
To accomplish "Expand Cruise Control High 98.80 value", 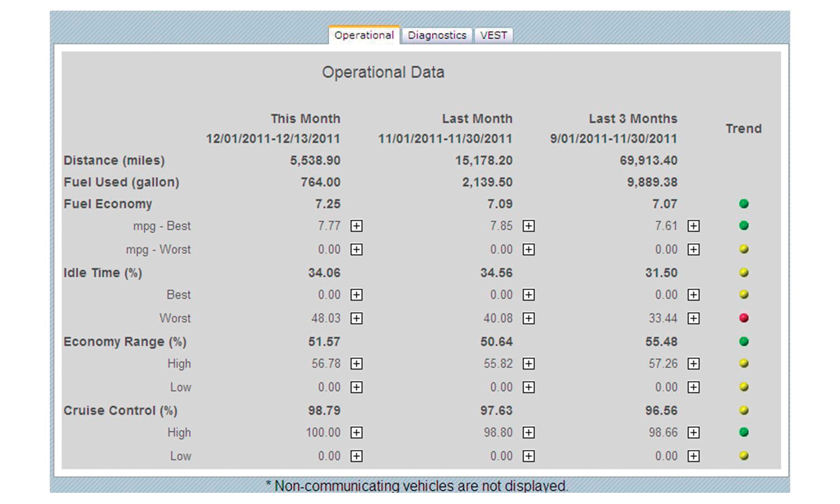I will coord(528,432).
